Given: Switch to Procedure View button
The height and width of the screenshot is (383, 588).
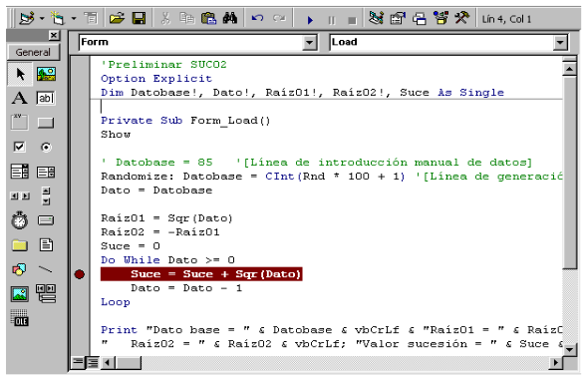Looking at the screenshot, I should [79, 362].
